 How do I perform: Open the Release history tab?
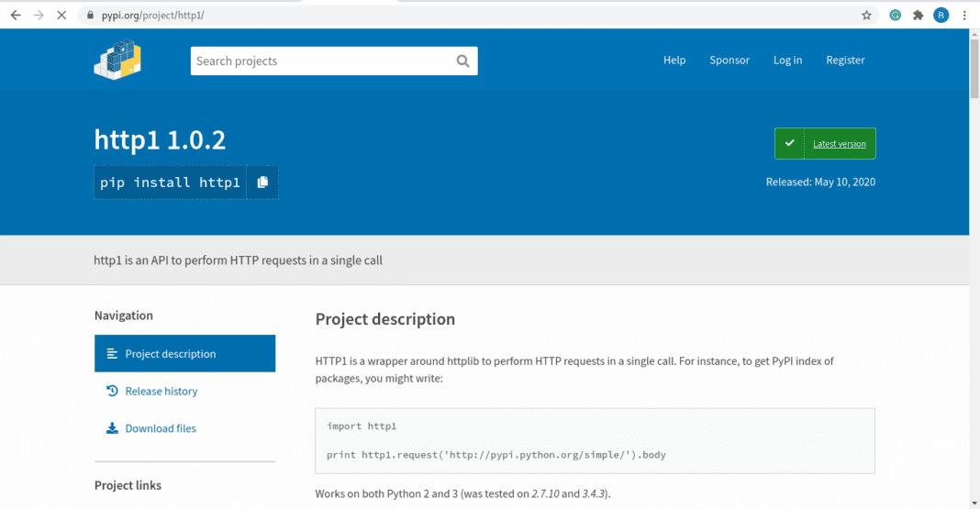point(161,392)
